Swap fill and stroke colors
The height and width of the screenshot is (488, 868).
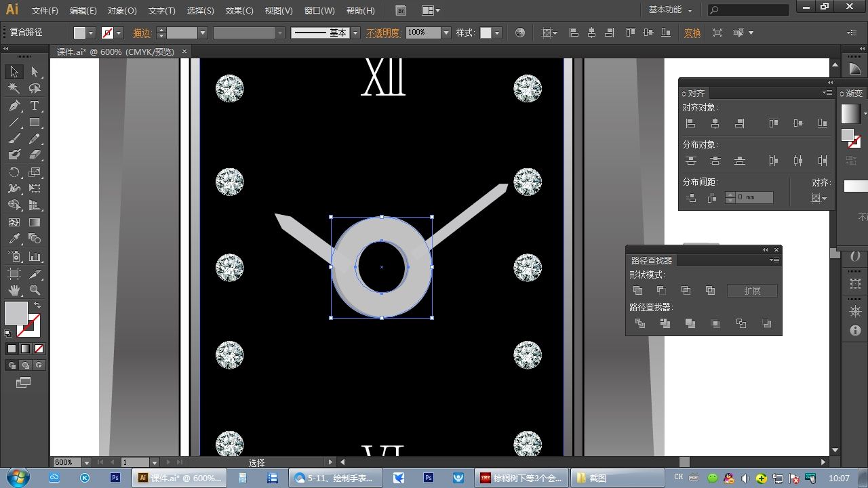(x=38, y=306)
